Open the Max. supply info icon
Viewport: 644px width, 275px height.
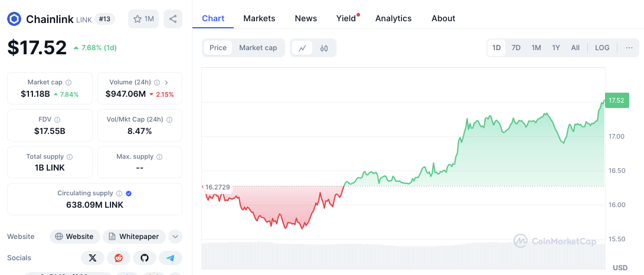pos(159,157)
